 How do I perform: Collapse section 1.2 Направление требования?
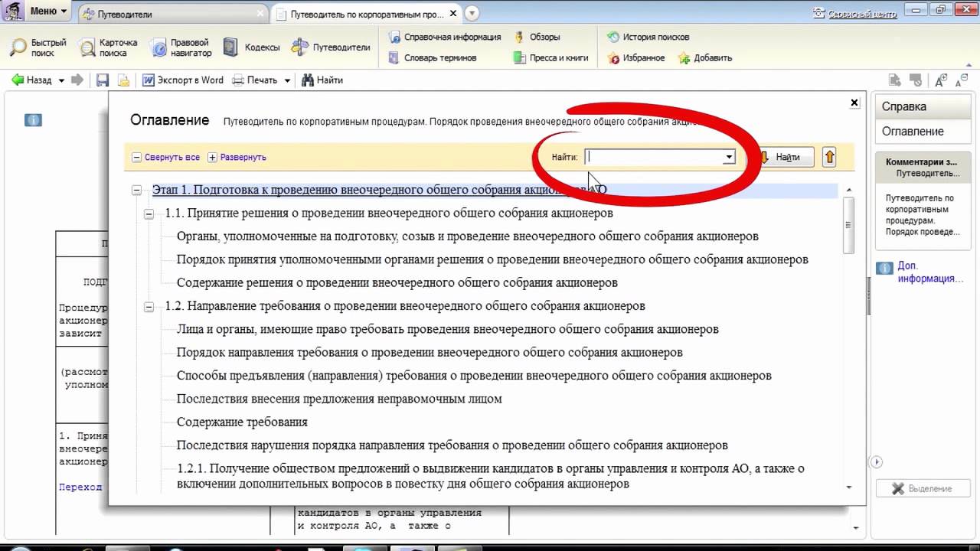[x=149, y=306]
